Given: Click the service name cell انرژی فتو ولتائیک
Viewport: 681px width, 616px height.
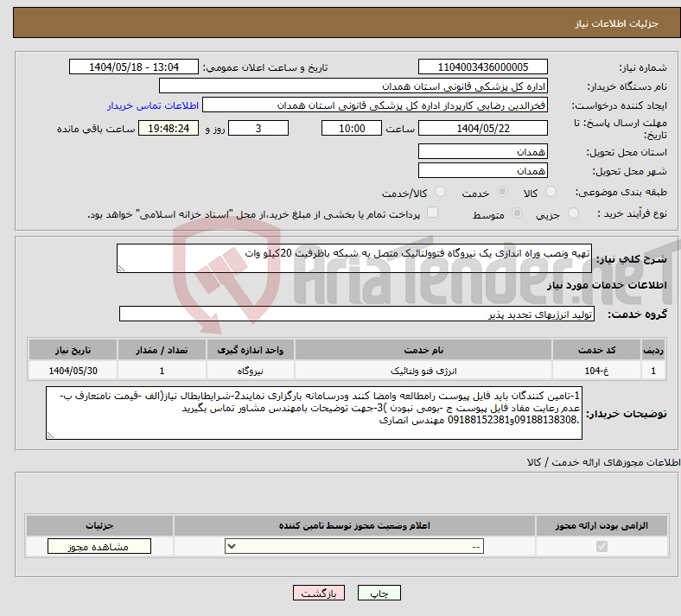Looking at the screenshot, I should [x=423, y=371].
